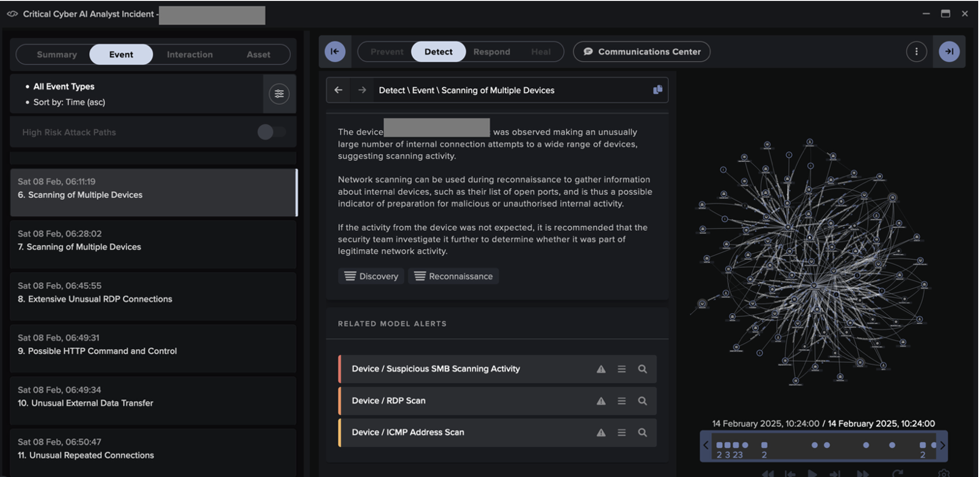The image size is (980, 477).
Task: Step the timeline back with its left chevron
Action: (x=706, y=445)
